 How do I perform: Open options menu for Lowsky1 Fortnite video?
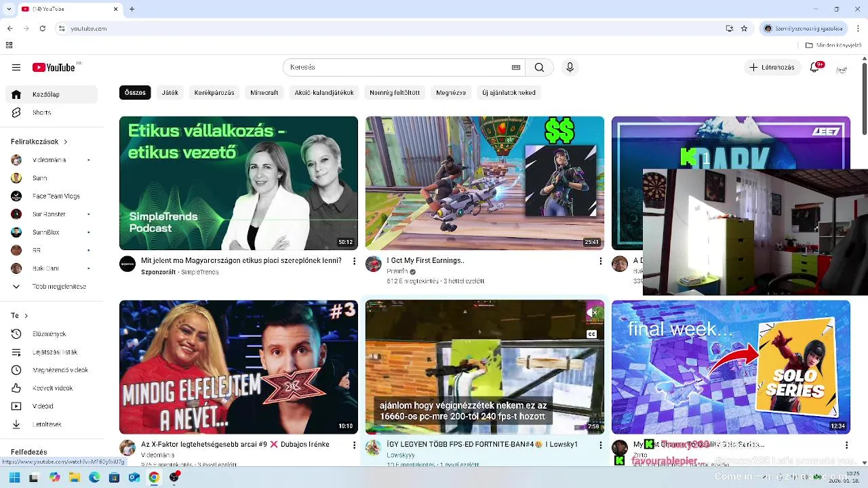pyautogui.click(x=600, y=445)
